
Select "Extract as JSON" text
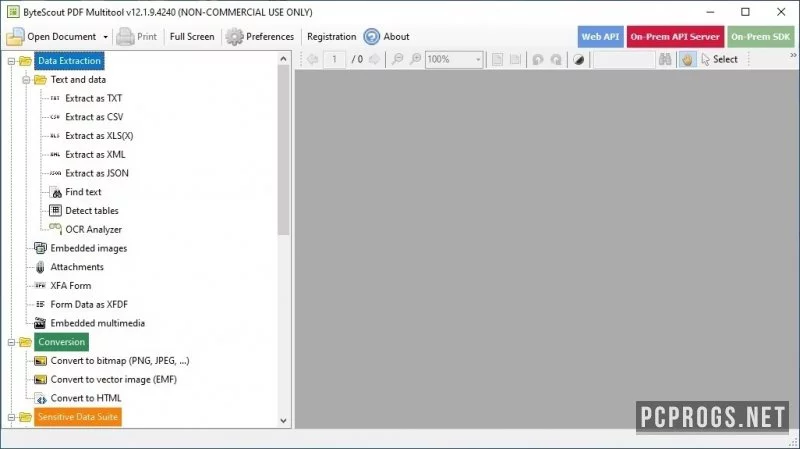(x=97, y=173)
